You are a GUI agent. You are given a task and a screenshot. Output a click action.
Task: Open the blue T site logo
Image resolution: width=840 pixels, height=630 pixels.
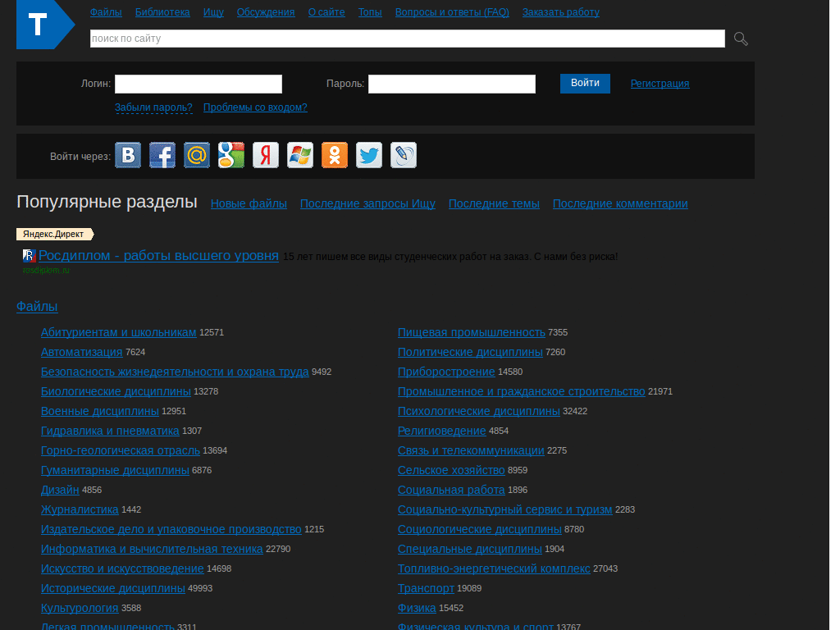click(x=46, y=25)
